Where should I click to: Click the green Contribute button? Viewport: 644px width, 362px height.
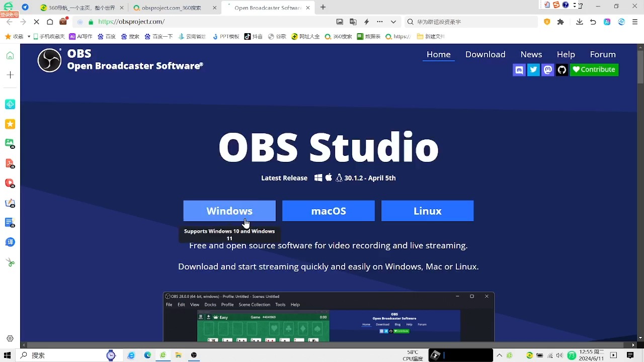[594, 70]
